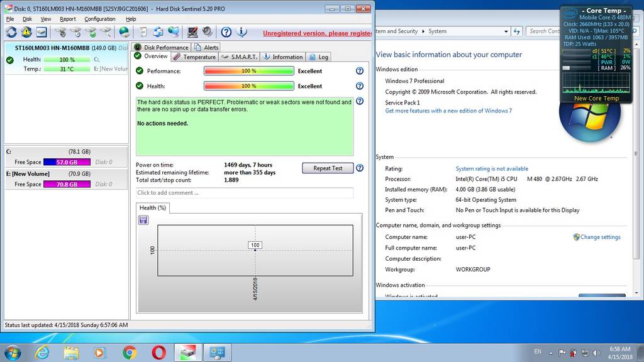Viewport: 644px width, 362px height.
Task: Switch to the Temperature tab
Action: [x=195, y=57]
